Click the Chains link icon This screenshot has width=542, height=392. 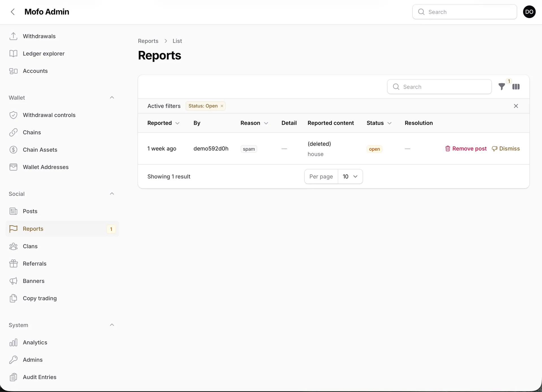tap(13, 132)
